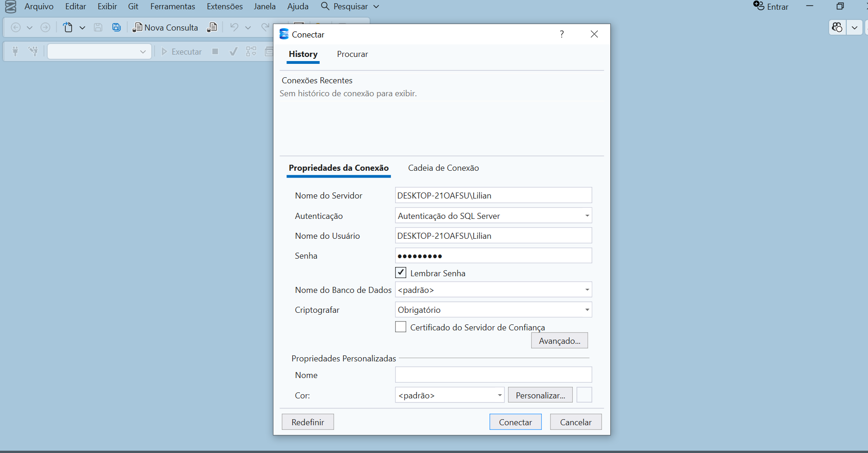Check Certificado do Servidor de Confiança checkbox
Screen dimensions: 868x453
pos(401,327)
